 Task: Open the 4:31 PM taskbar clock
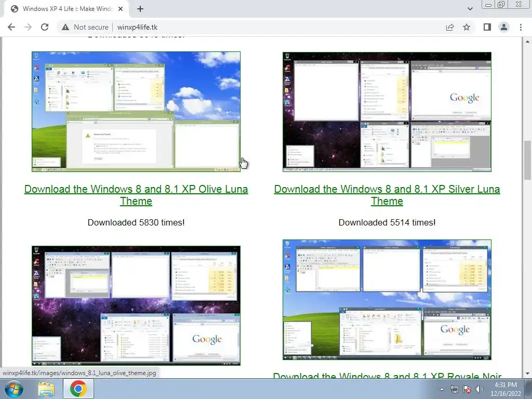(x=506, y=389)
